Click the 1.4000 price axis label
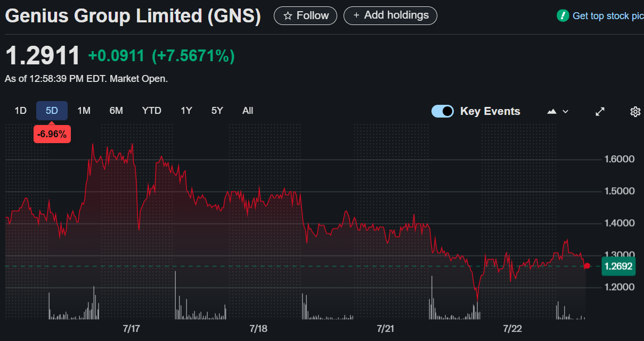Image resolution: width=644 pixels, height=341 pixels. [x=619, y=223]
